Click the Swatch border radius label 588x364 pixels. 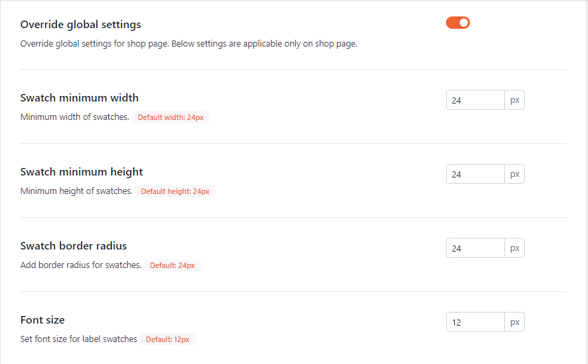click(x=73, y=246)
